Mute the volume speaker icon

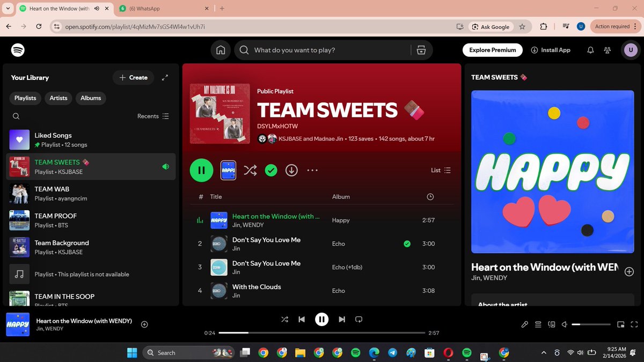565,324
